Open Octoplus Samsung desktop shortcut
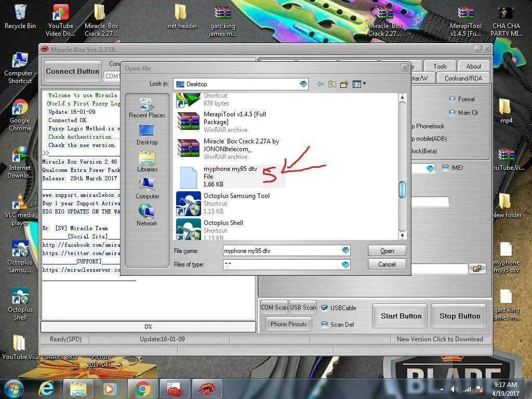This screenshot has width=532, height=399. pos(20,257)
